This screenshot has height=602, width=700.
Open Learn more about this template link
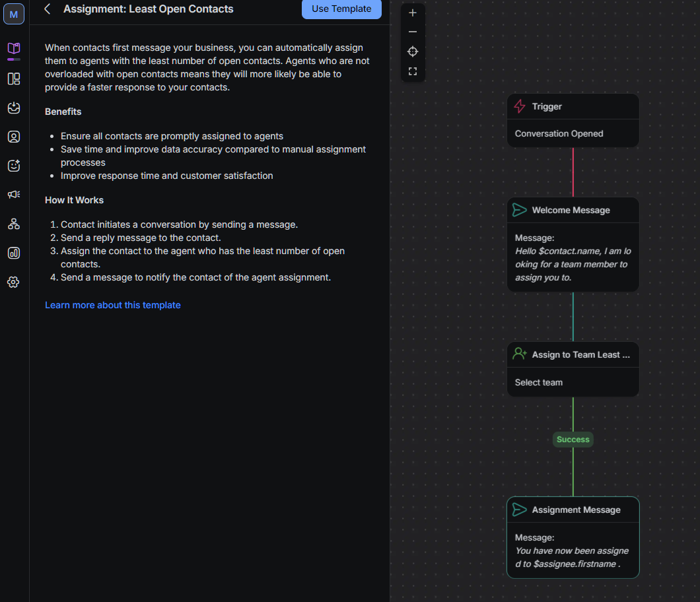112,304
